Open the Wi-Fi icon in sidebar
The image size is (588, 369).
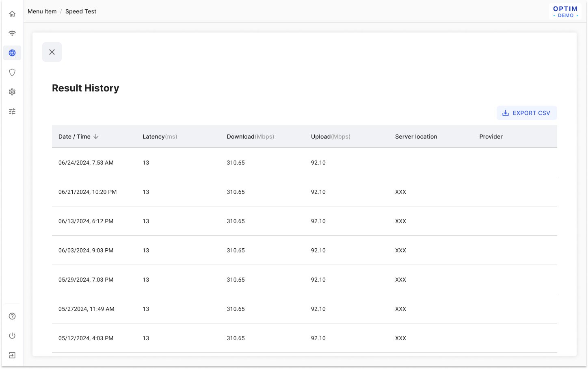click(x=12, y=33)
